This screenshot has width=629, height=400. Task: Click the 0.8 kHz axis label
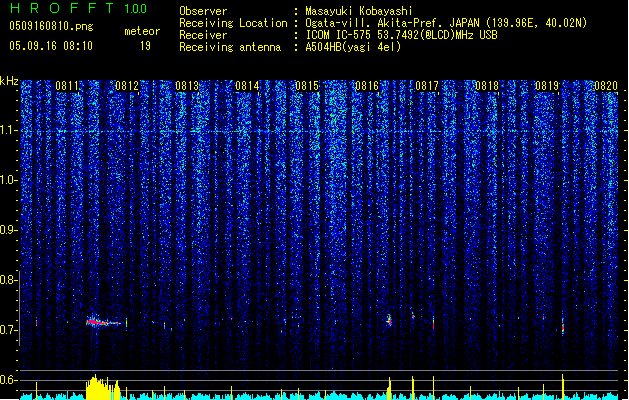click(x=8, y=280)
